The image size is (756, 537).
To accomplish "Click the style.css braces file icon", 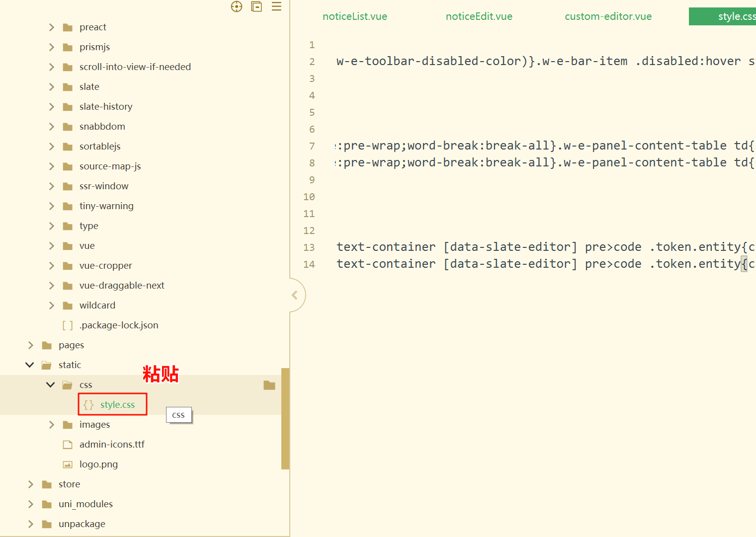I will pos(88,405).
